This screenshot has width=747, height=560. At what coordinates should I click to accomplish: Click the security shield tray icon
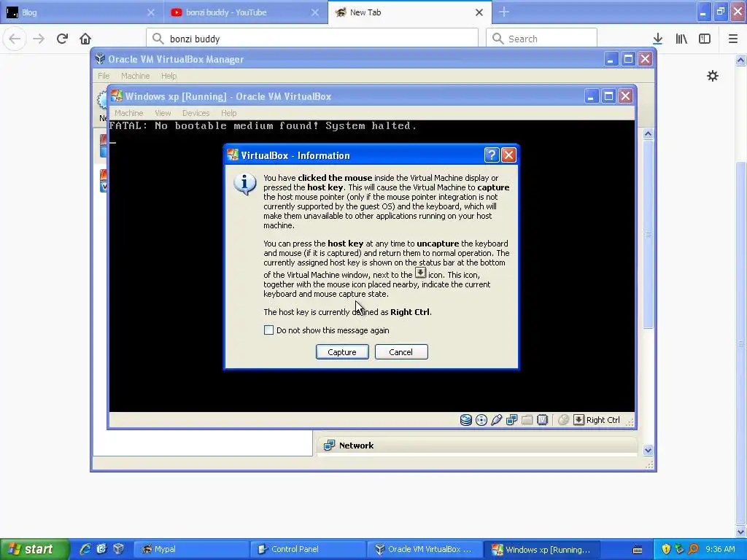[666, 549]
